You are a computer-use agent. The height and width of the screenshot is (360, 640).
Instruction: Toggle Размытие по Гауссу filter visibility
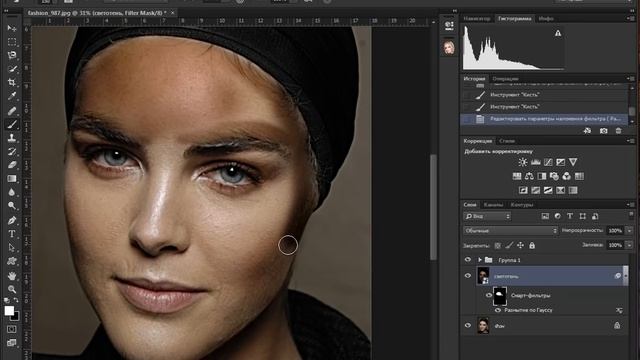(498, 310)
